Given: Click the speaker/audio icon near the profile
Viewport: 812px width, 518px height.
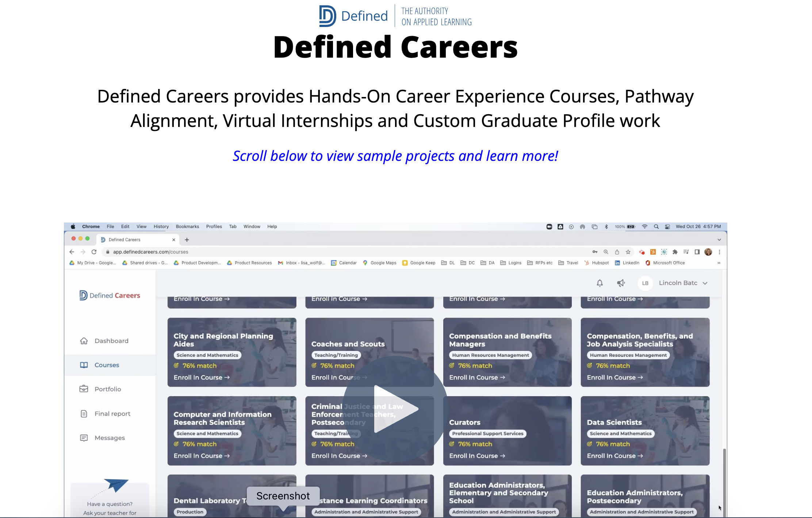Looking at the screenshot, I should (621, 283).
